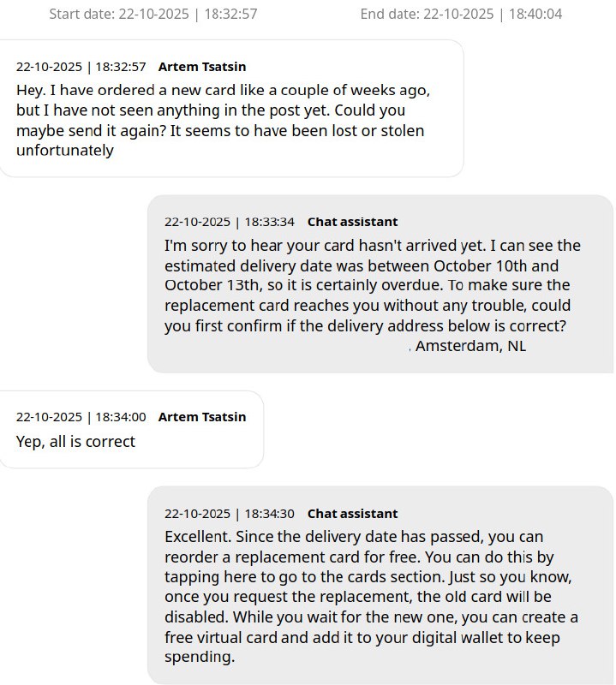
Task: Select the 18:32:57 timestamp in first message bubble
Action: [x=81, y=66]
